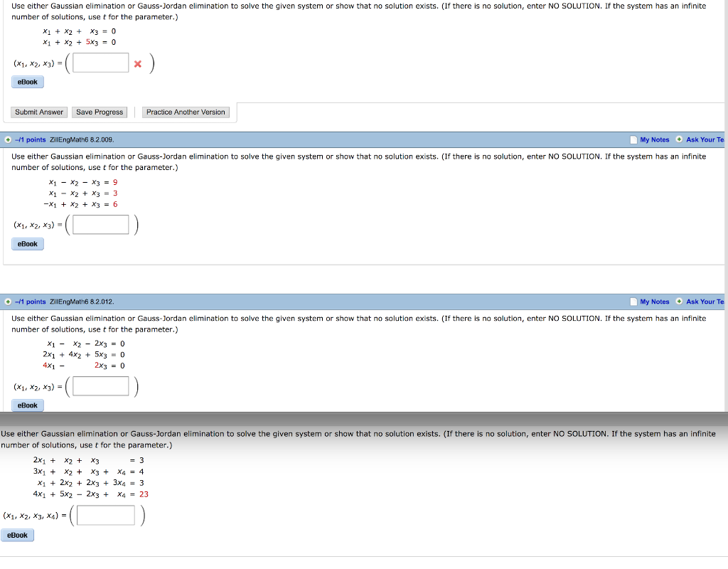Open the eBook for problem 8.2.009
728x569 pixels.
click(x=27, y=243)
